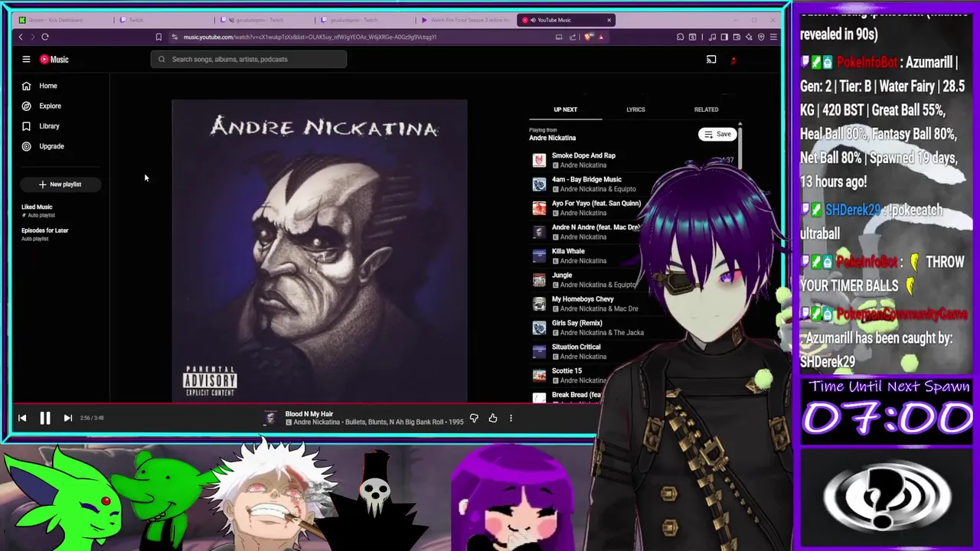
Task: Click the Cast to device icon
Action: click(711, 60)
